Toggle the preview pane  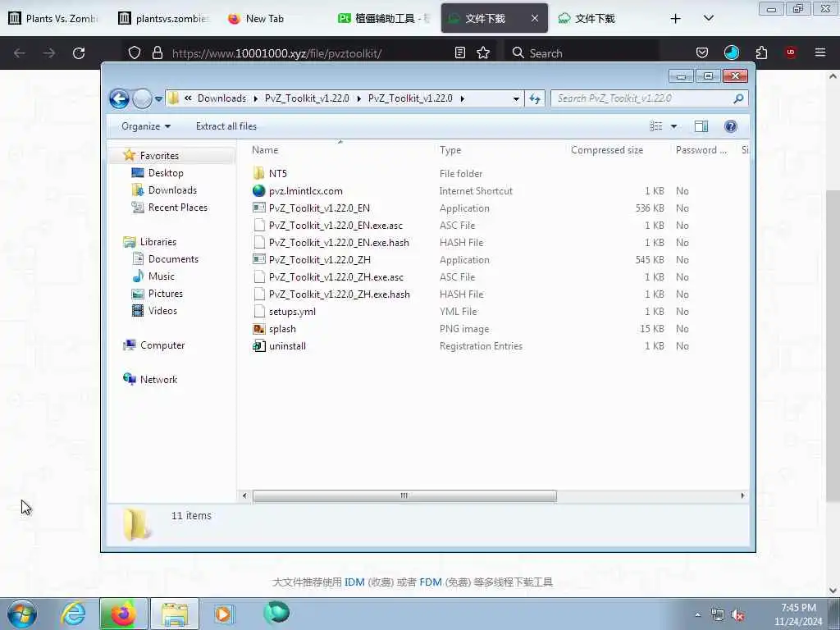coord(701,126)
